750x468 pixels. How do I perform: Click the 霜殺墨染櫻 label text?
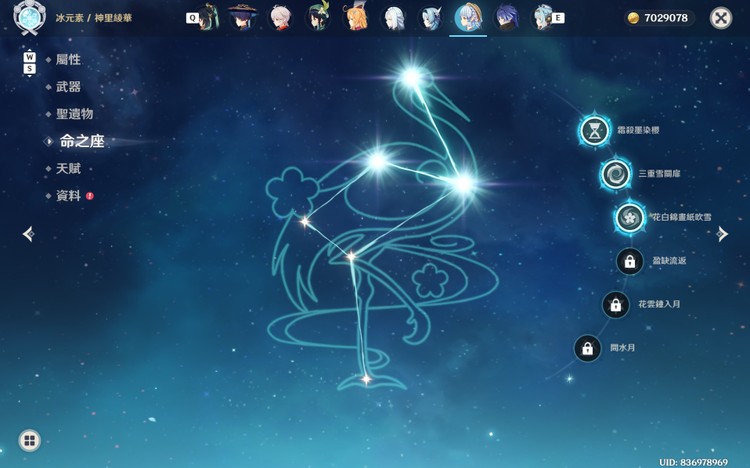[x=638, y=130]
